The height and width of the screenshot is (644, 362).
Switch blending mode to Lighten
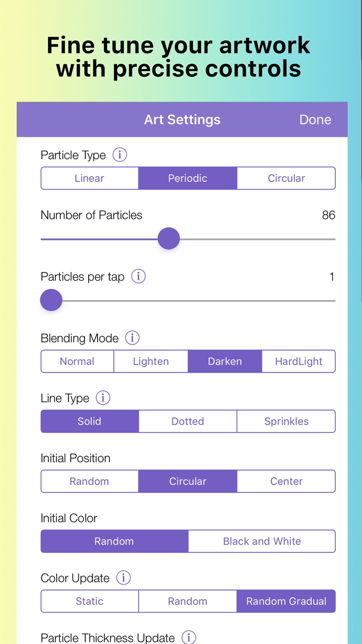coord(151,361)
